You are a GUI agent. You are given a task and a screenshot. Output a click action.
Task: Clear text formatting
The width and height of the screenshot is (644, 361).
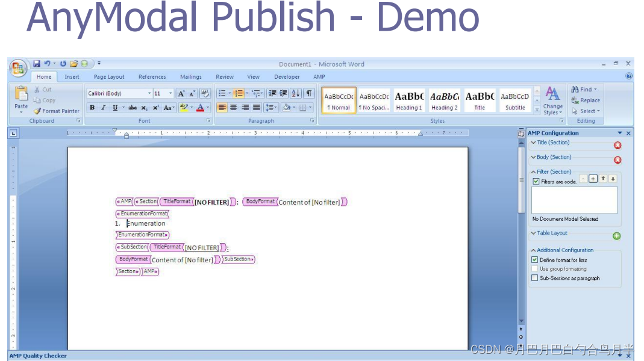tap(205, 93)
